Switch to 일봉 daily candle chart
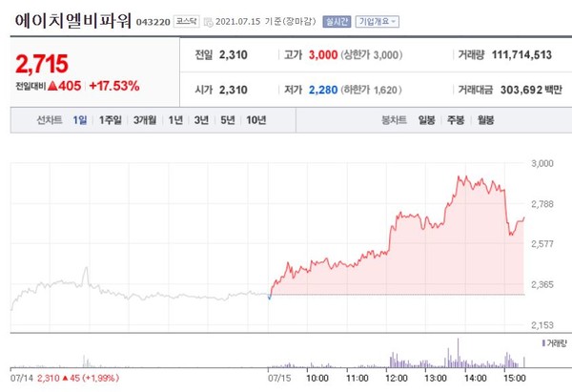The width and height of the screenshot is (572, 392). 425,120
